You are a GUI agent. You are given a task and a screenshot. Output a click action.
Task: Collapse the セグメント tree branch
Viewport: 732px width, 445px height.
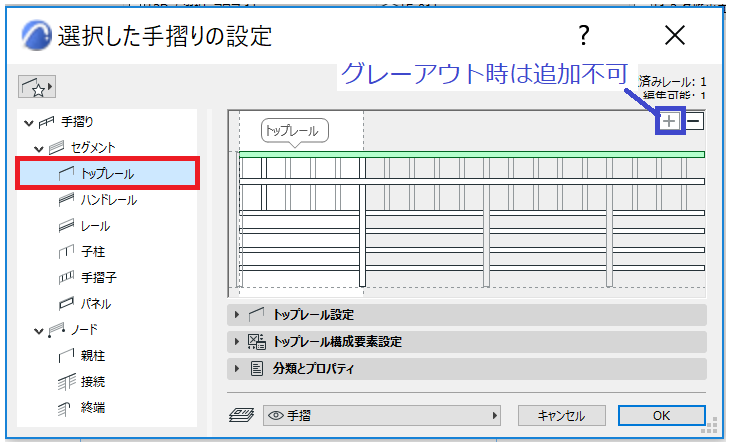coord(39,149)
